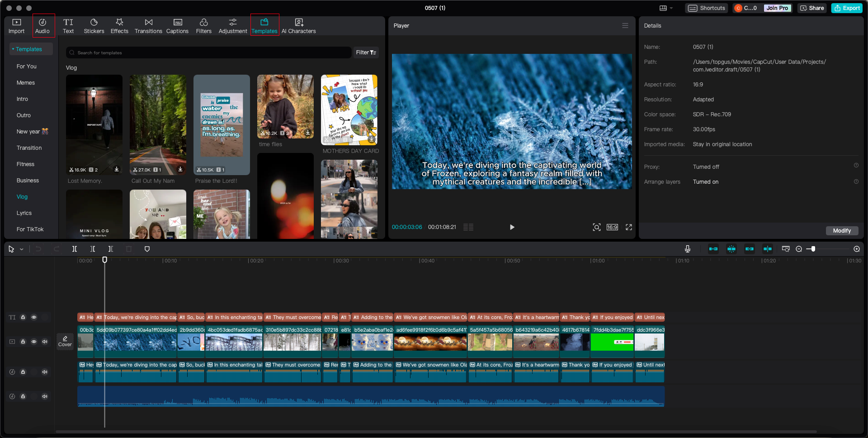
Task: Expand the player to fullscreen
Action: coord(629,227)
